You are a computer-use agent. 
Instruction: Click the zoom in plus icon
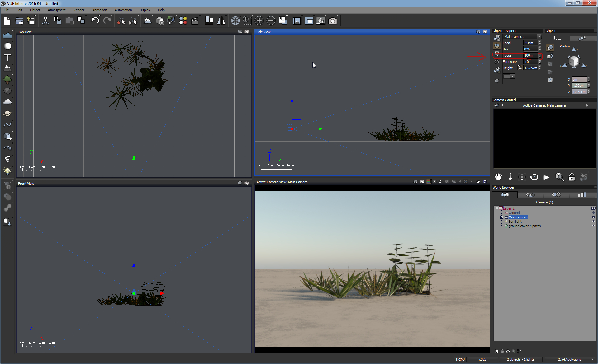click(259, 21)
